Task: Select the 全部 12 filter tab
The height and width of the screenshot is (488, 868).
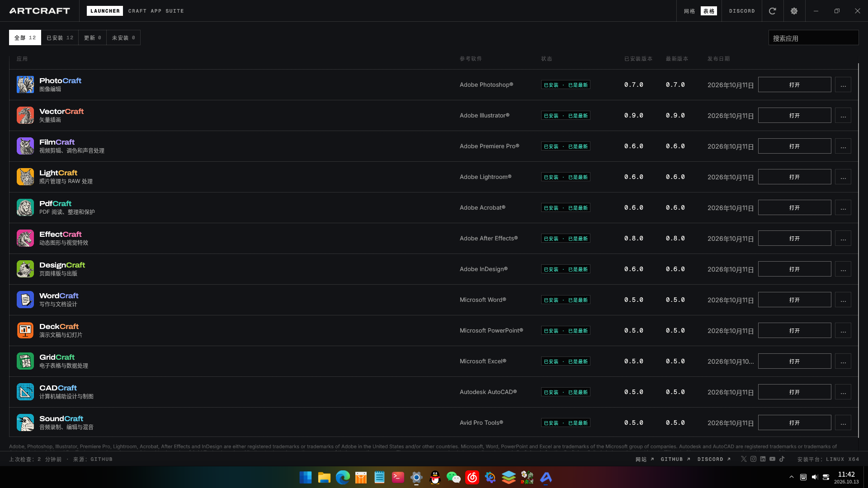Action: [25, 38]
